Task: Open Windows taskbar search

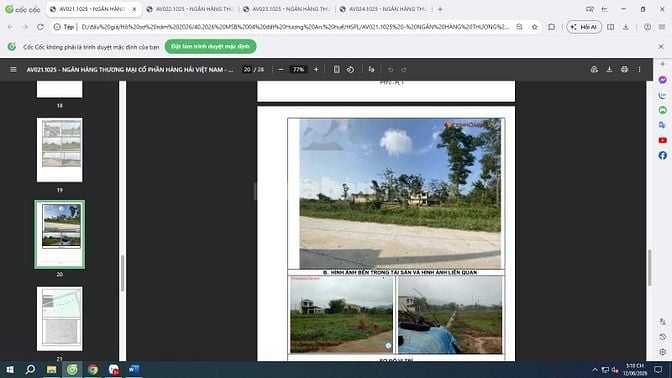Action: click(30, 369)
